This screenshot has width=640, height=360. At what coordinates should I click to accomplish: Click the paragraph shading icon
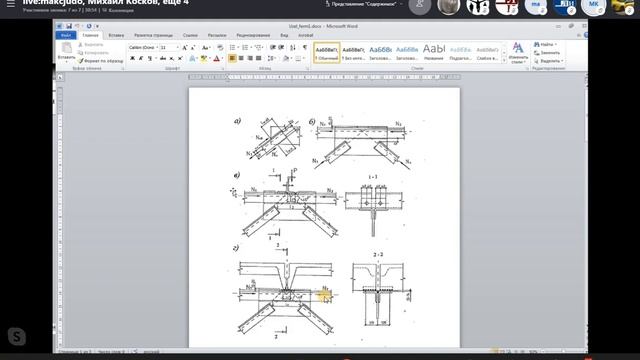[x=286, y=59]
